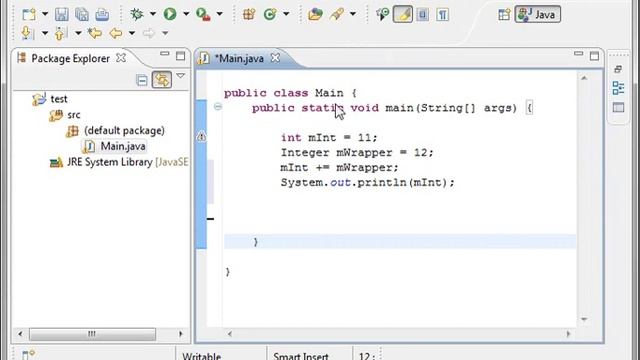Image resolution: width=640 pixels, height=360 pixels.
Task: Click the editor vertical scrollbar down arrow
Action: (584, 319)
